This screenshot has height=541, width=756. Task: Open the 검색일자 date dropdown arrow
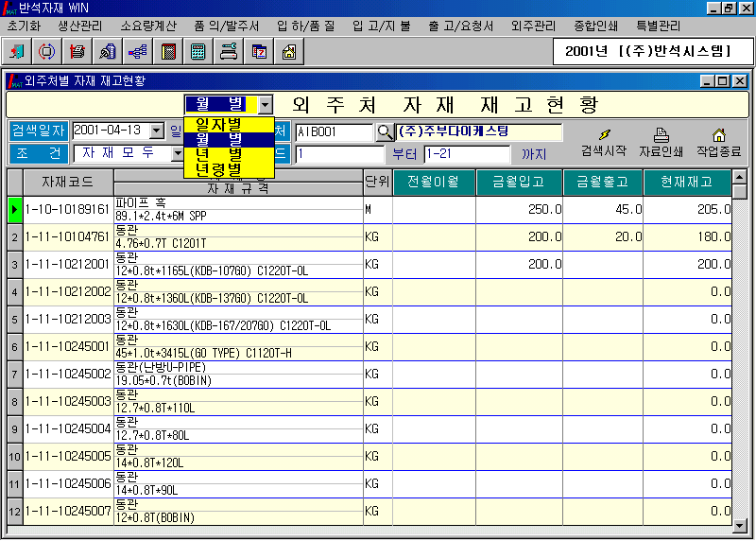click(x=157, y=131)
